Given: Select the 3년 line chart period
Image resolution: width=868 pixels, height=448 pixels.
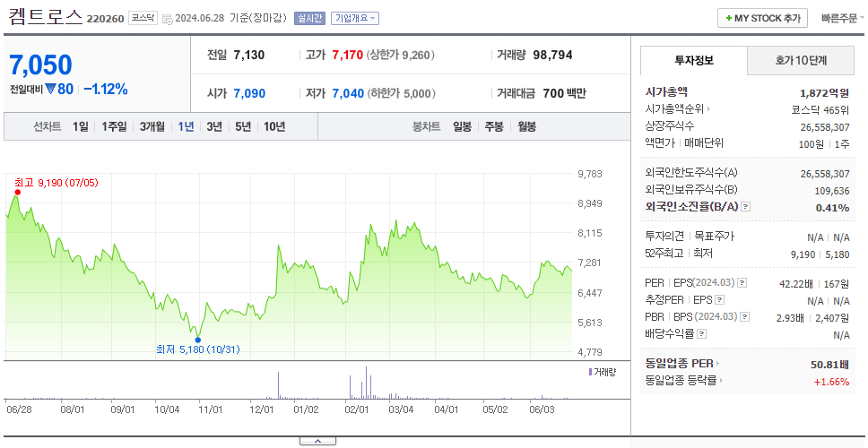Looking at the screenshot, I should (214, 126).
